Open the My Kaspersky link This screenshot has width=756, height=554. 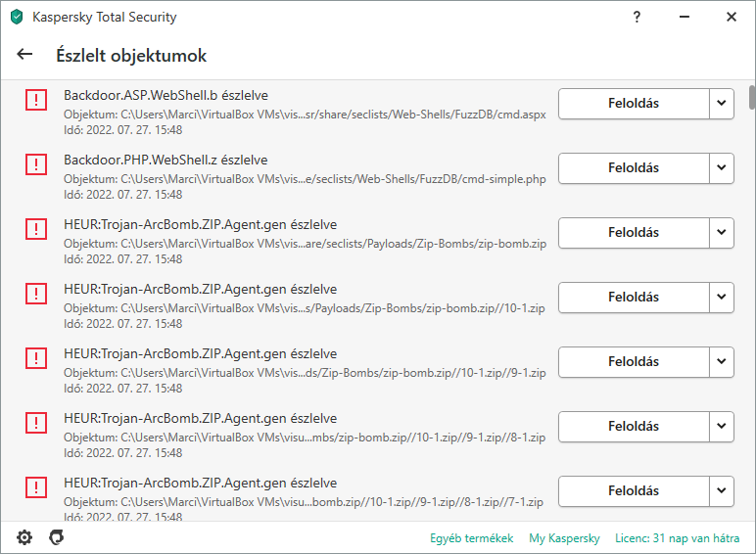pyautogui.click(x=564, y=538)
